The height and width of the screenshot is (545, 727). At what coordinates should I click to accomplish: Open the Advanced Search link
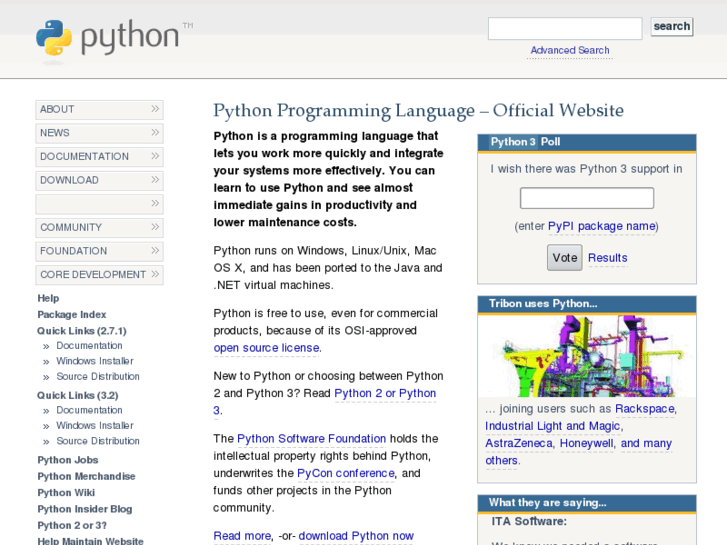(x=570, y=50)
